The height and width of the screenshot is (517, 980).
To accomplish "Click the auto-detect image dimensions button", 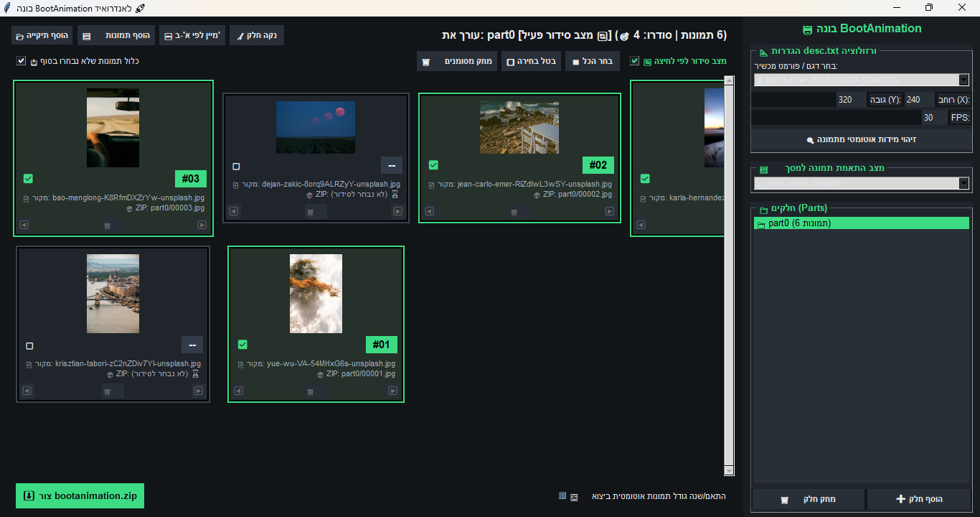I will [x=862, y=139].
